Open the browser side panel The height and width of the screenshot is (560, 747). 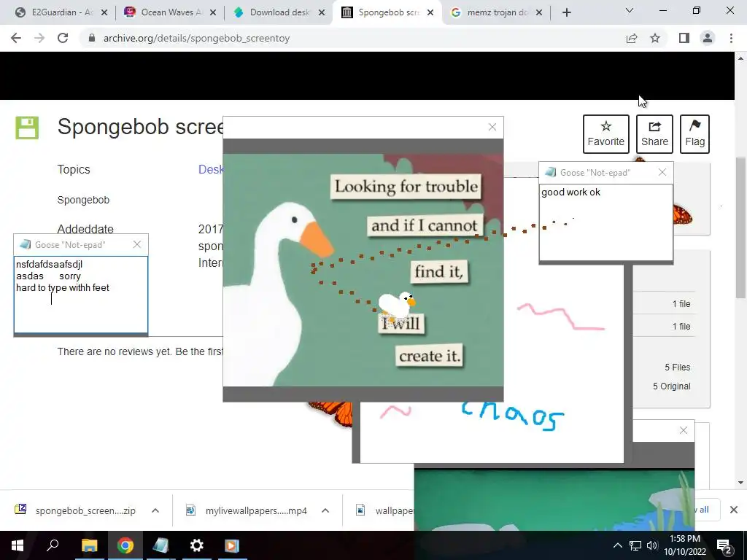(x=684, y=38)
